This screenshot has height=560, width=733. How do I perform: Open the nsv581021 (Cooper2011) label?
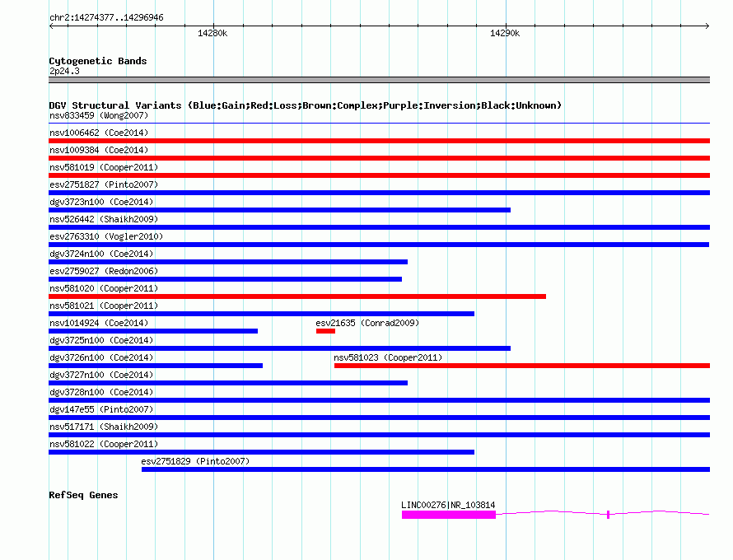pos(104,306)
